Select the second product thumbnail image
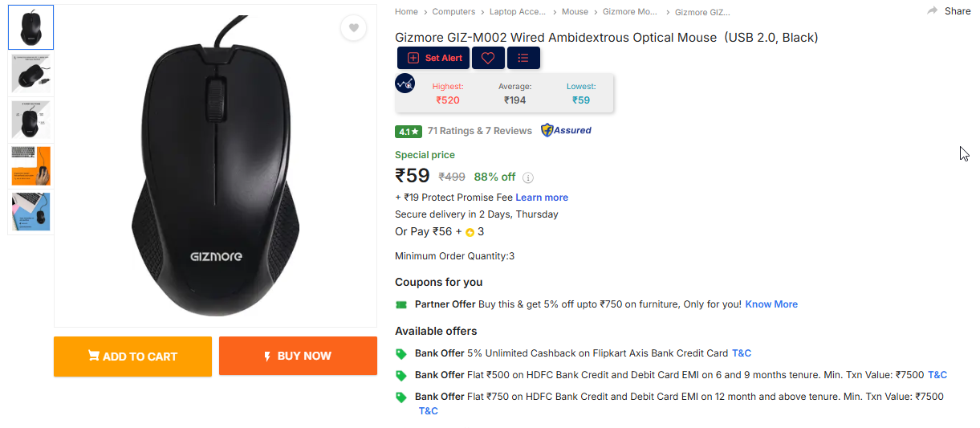This screenshot has height=428, width=980. [x=31, y=74]
